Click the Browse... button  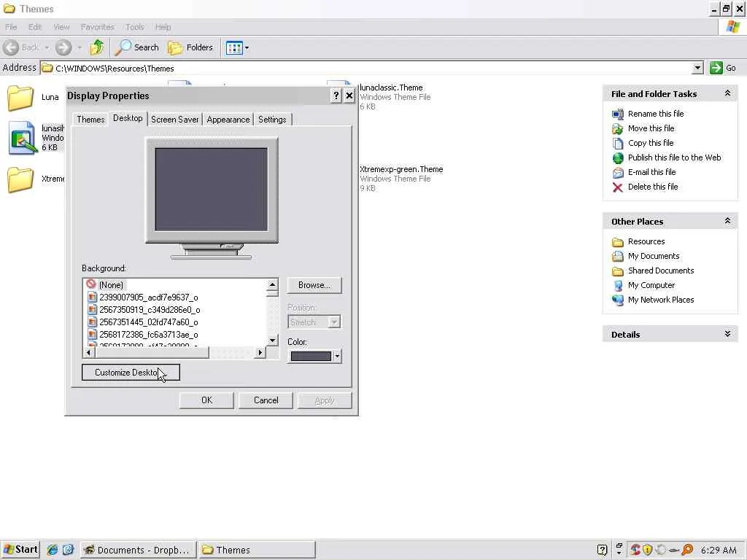(x=314, y=285)
